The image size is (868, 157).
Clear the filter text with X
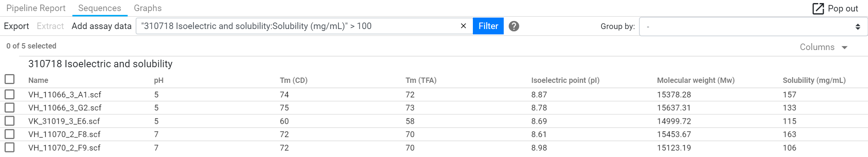coord(463,26)
